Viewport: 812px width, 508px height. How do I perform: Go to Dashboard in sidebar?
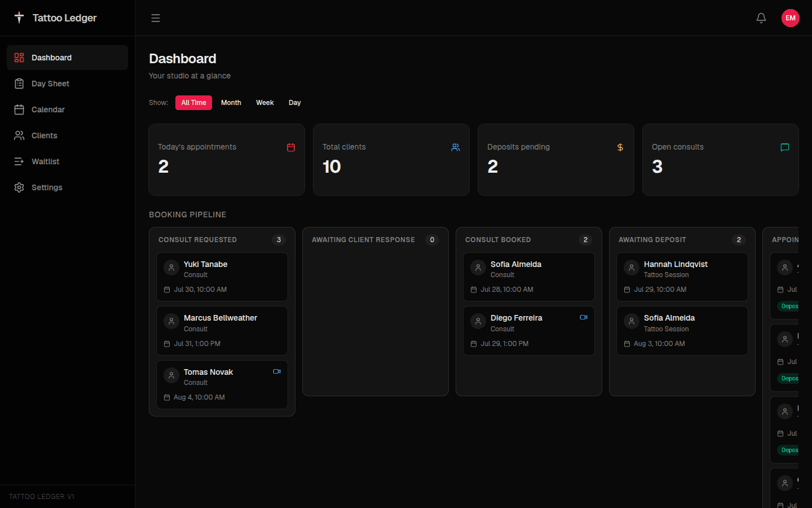coord(67,58)
